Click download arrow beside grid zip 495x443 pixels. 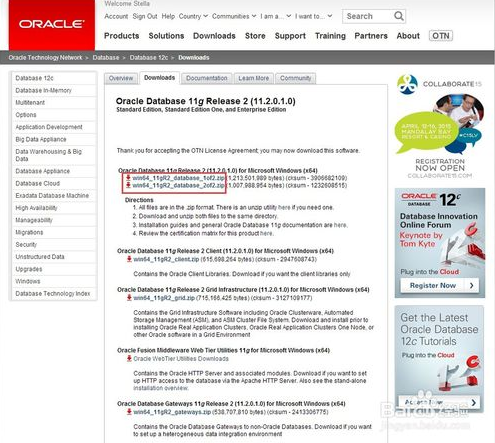pyautogui.click(x=129, y=297)
